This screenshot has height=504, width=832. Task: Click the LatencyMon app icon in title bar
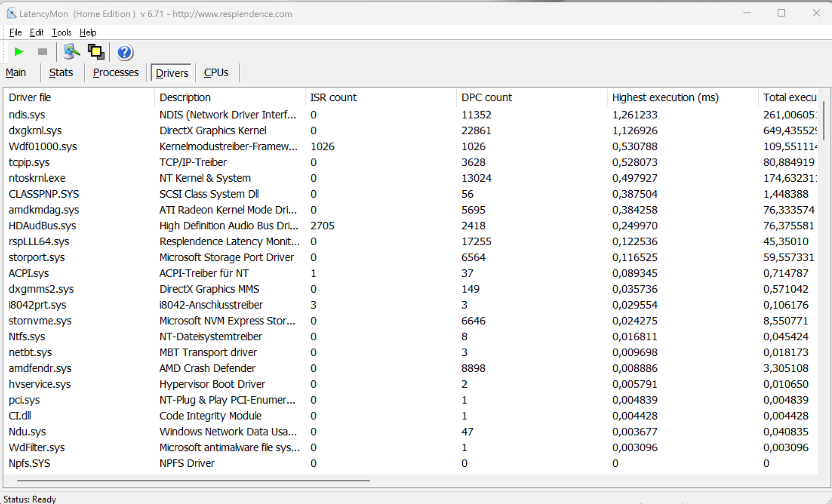click(x=11, y=13)
